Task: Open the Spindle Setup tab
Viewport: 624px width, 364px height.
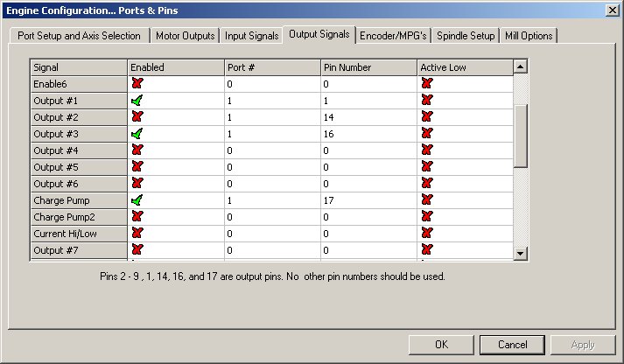Action: (466, 36)
